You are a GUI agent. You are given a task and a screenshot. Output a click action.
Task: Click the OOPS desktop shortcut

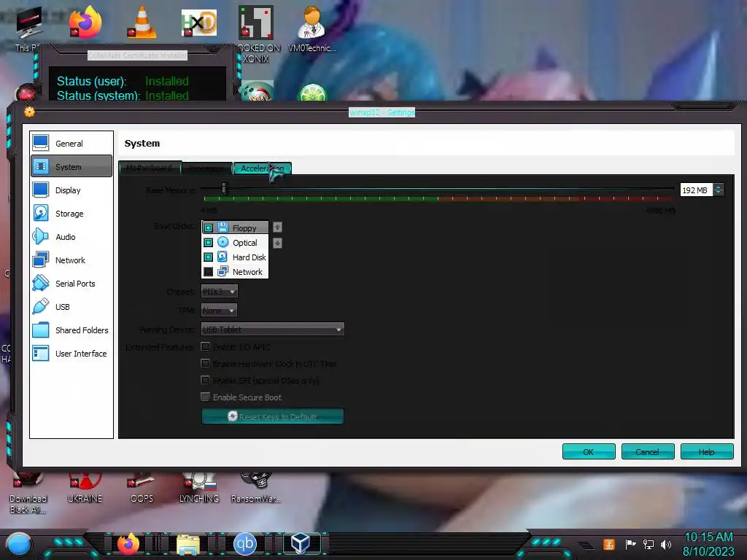coord(142,486)
